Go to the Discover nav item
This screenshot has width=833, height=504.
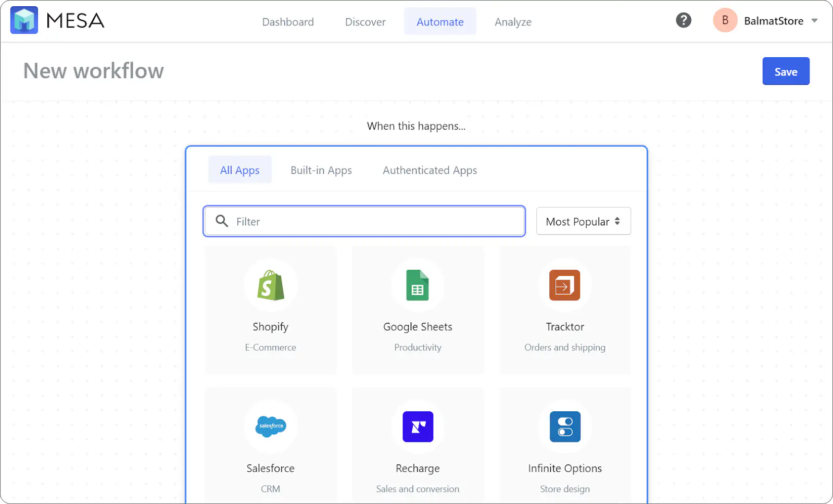[x=365, y=22]
